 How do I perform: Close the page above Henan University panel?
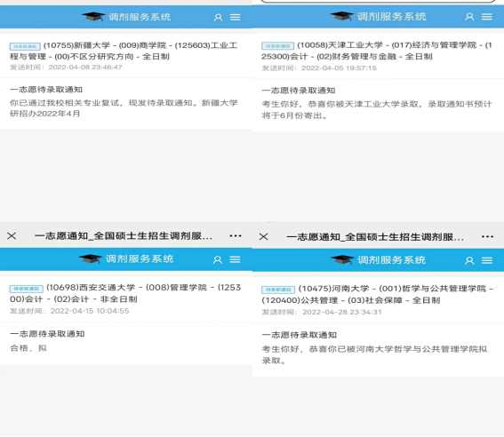(264, 237)
